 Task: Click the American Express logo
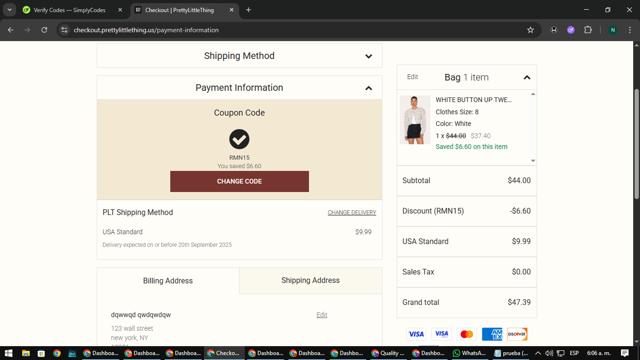(492, 334)
